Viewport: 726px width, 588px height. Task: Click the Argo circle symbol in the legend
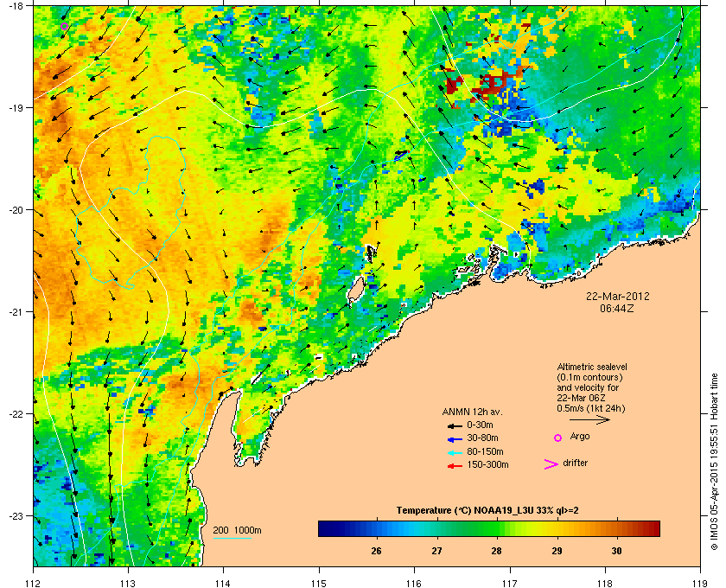click(x=558, y=438)
